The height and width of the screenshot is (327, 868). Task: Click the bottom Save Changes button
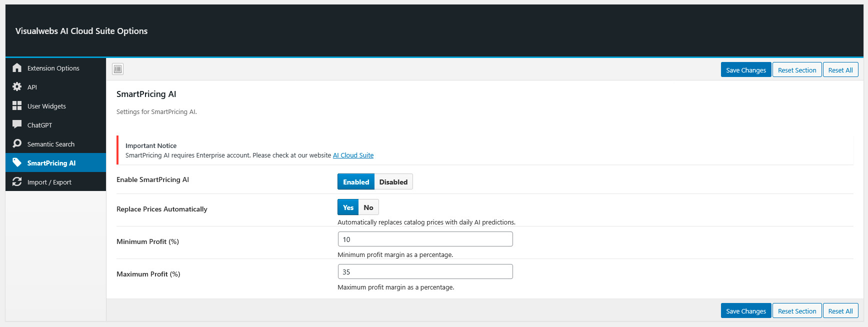click(x=746, y=311)
